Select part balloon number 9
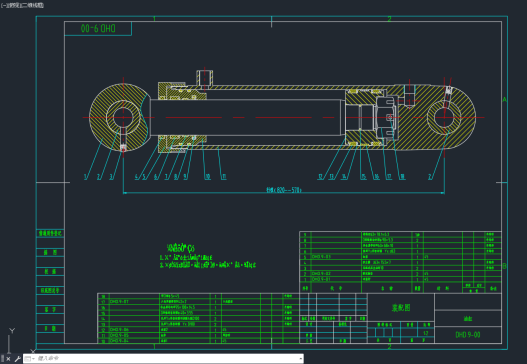 click(x=185, y=176)
